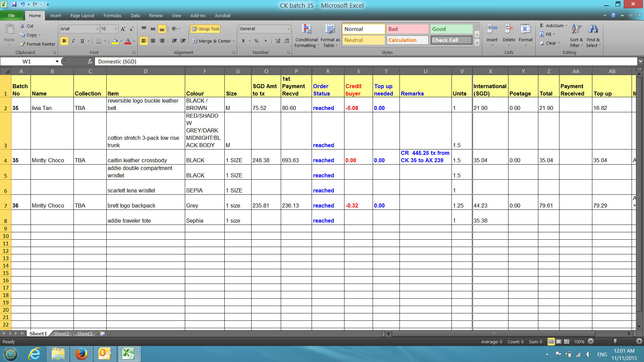Toggle bottom vertical alignment

pos(162,29)
